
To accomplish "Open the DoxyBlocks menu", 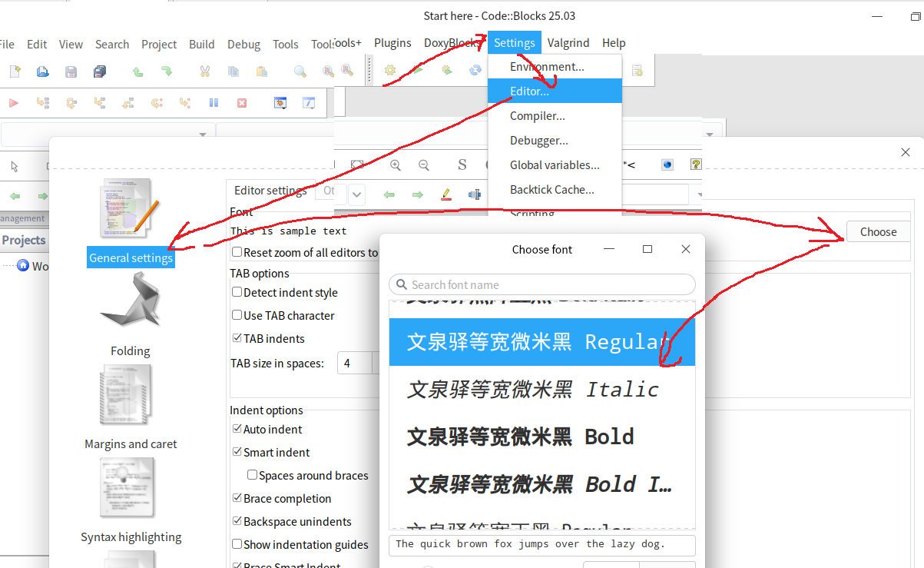I will tap(452, 43).
